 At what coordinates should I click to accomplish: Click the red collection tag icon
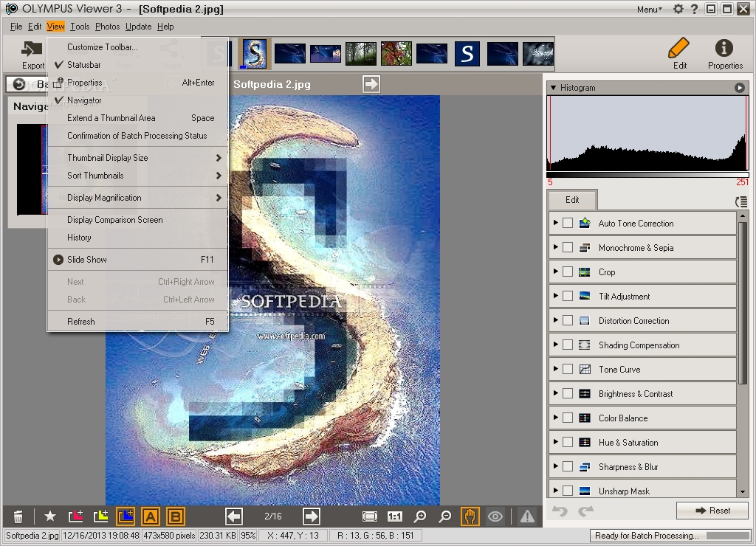click(x=76, y=516)
